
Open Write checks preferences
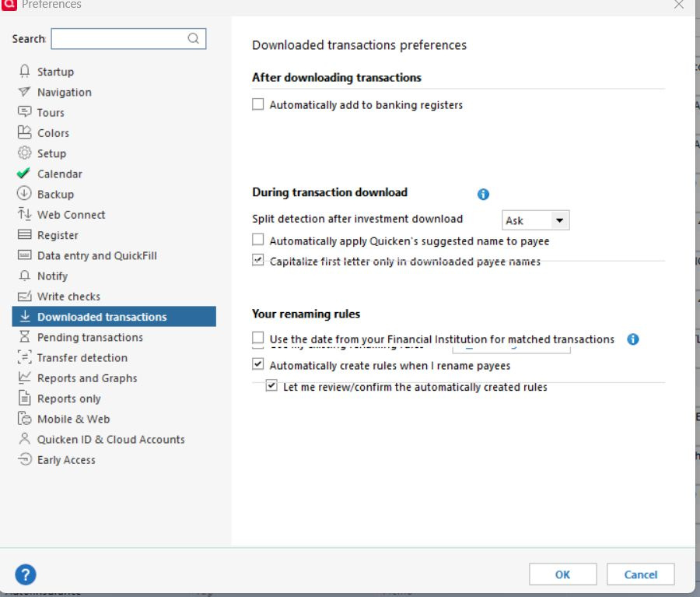click(x=68, y=297)
